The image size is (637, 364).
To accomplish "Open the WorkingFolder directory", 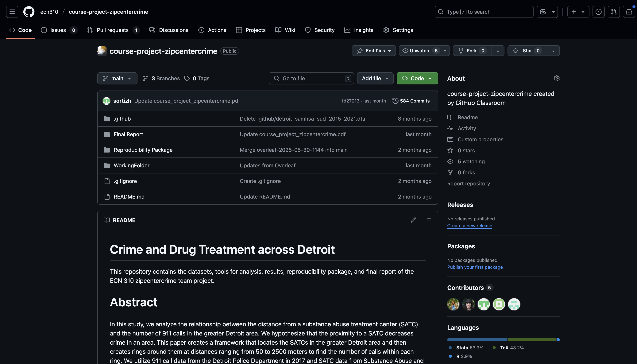I will pos(131,165).
